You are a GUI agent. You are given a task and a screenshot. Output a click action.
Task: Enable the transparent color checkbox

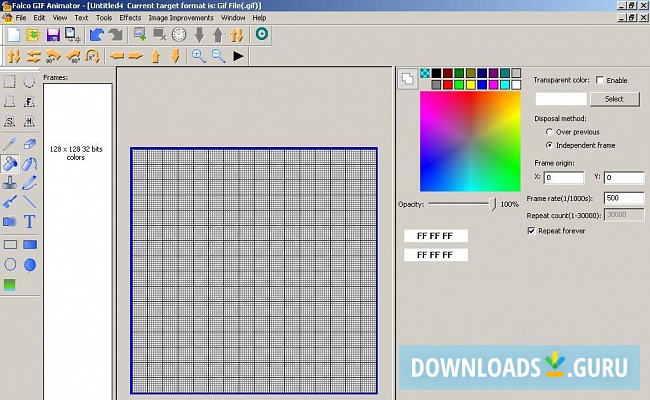[599, 80]
